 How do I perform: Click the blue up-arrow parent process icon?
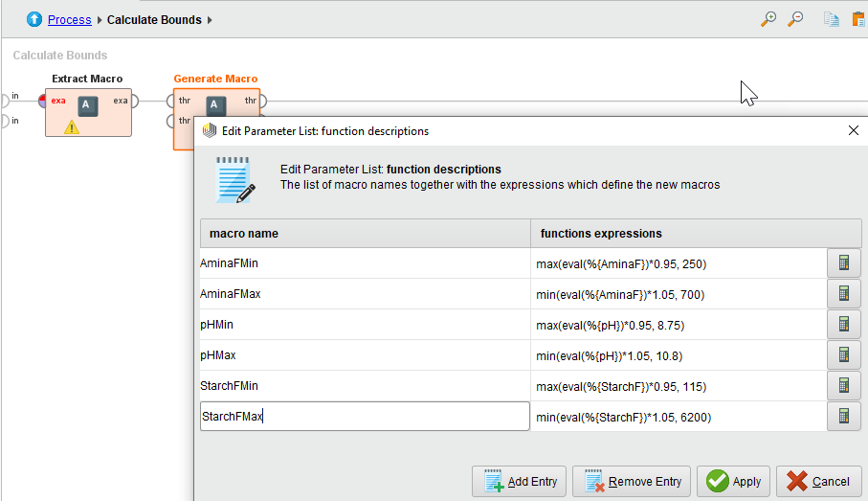(x=34, y=19)
